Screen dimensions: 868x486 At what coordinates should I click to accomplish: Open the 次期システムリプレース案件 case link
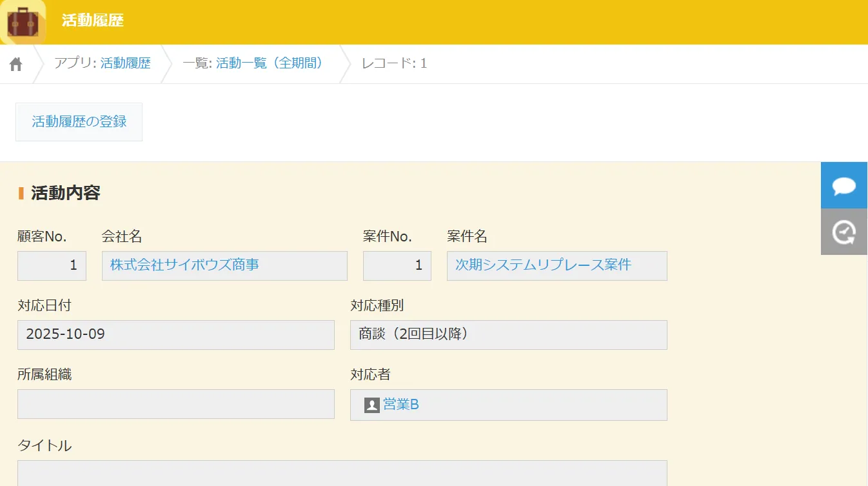click(x=540, y=265)
